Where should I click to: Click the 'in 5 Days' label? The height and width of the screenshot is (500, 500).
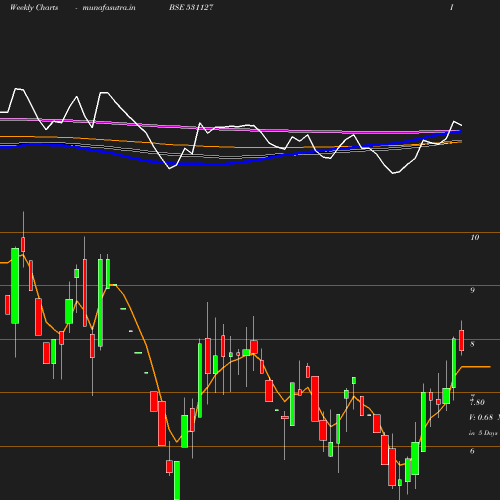tap(483, 433)
